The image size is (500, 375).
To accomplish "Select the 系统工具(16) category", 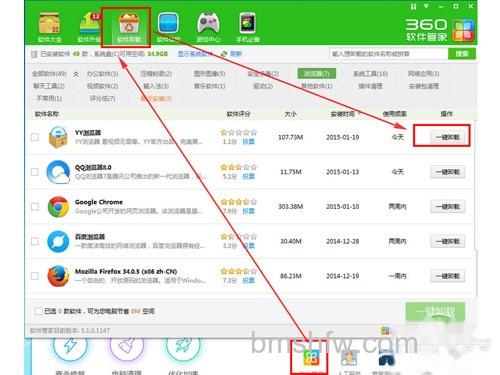I will click(370, 74).
